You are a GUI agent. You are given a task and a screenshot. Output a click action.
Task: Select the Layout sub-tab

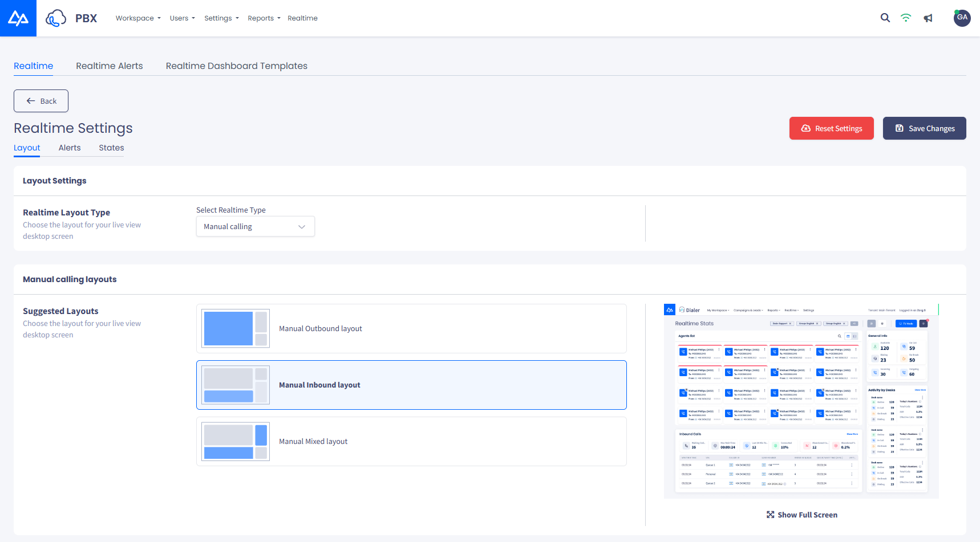[27, 148]
